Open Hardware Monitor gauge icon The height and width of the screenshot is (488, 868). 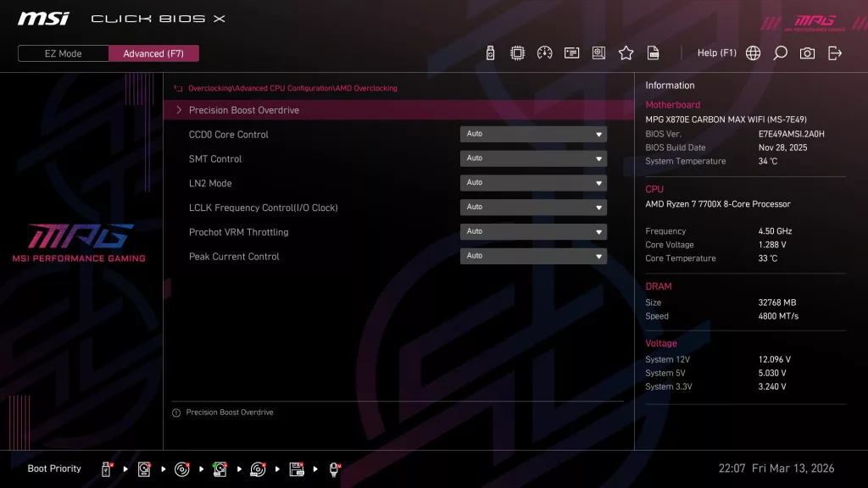pos(544,53)
